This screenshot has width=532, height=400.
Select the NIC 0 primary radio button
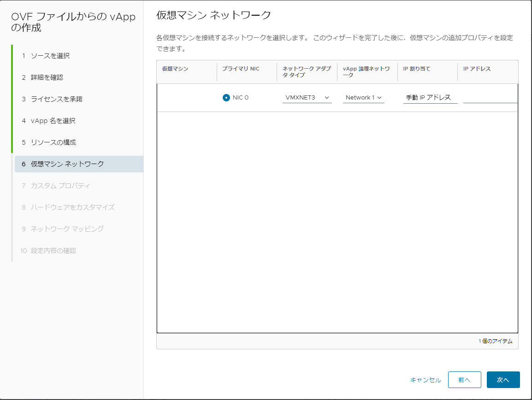(x=226, y=98)
